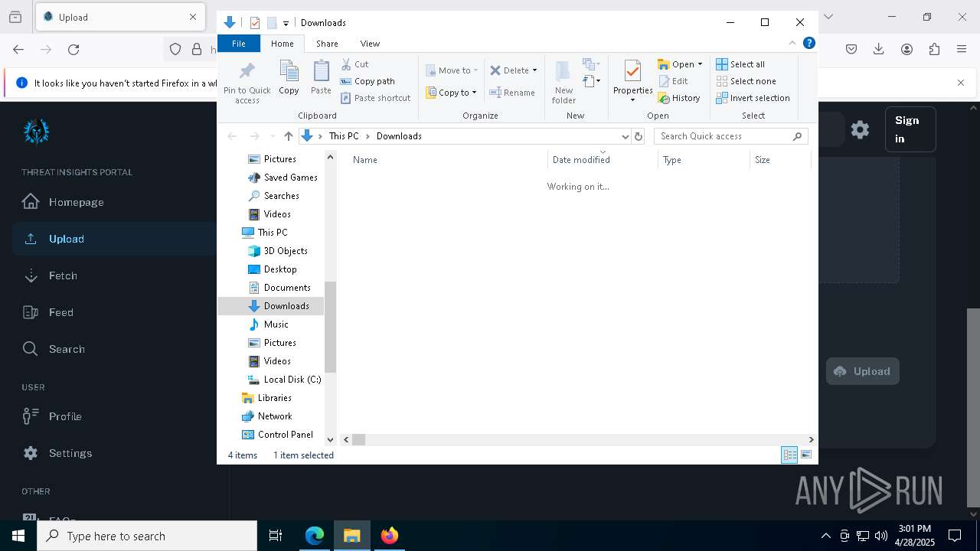Sort by Type column header
The width and height of the screenshot is (980, 551).
tap(704, 160)
